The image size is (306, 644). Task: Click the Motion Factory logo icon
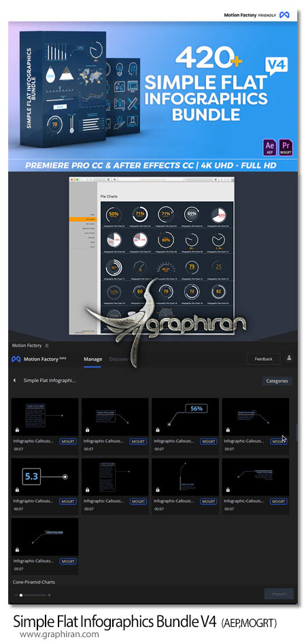coord(16,359)
